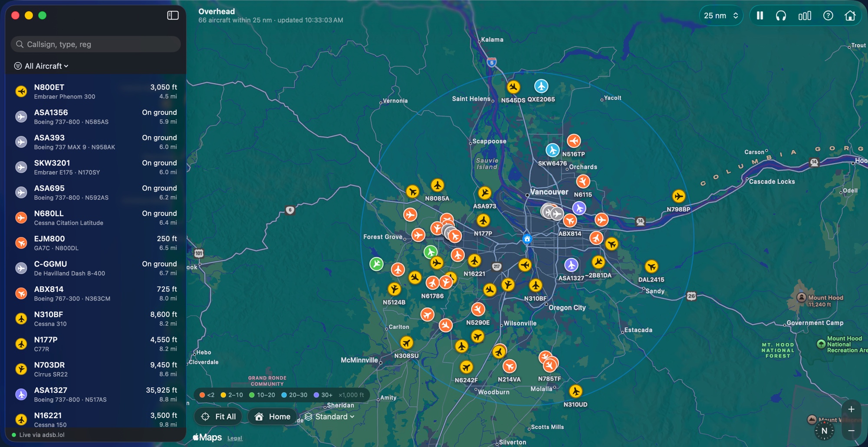Click the N8085A aircraft marker
Viewport: 868px width, 447px height.
437,185
